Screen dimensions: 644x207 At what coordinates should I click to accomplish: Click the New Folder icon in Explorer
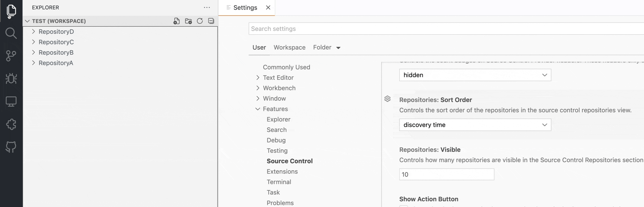188,21
